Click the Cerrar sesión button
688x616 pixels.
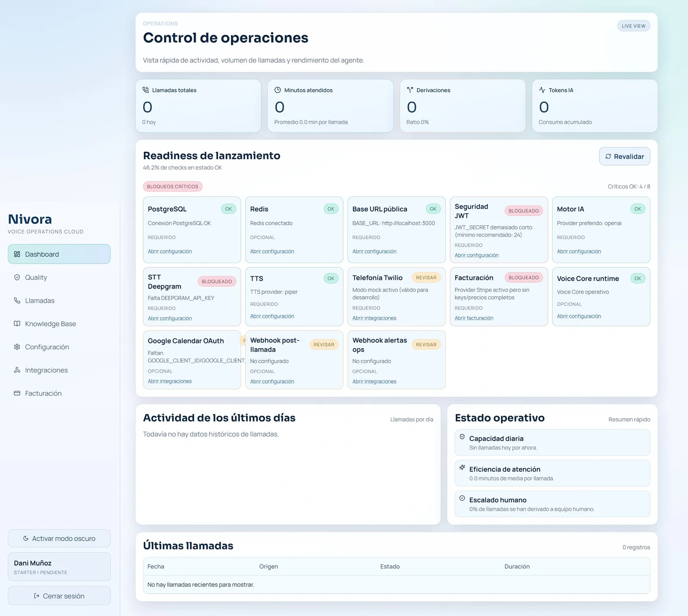pos(59,596)
